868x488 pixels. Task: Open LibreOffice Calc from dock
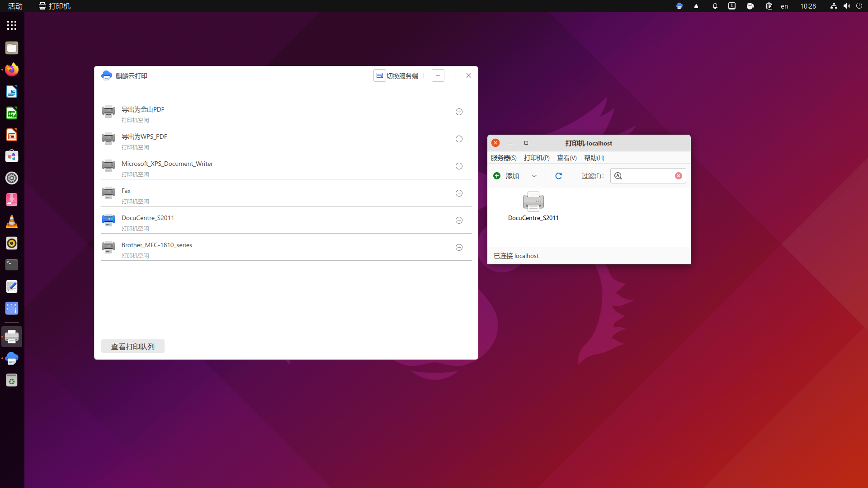(12, 113)
